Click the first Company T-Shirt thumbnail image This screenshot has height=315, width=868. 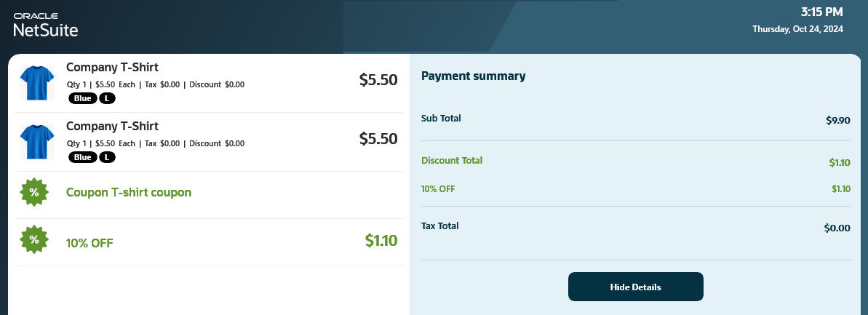pyautogui.click(x=37, y=83)
